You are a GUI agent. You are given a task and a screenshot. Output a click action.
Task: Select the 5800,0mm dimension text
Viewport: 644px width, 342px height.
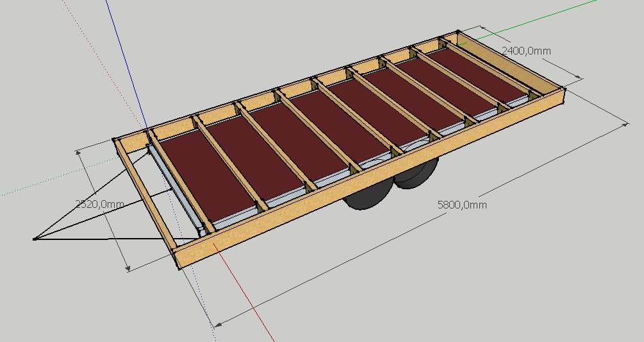tap(461, 205)
